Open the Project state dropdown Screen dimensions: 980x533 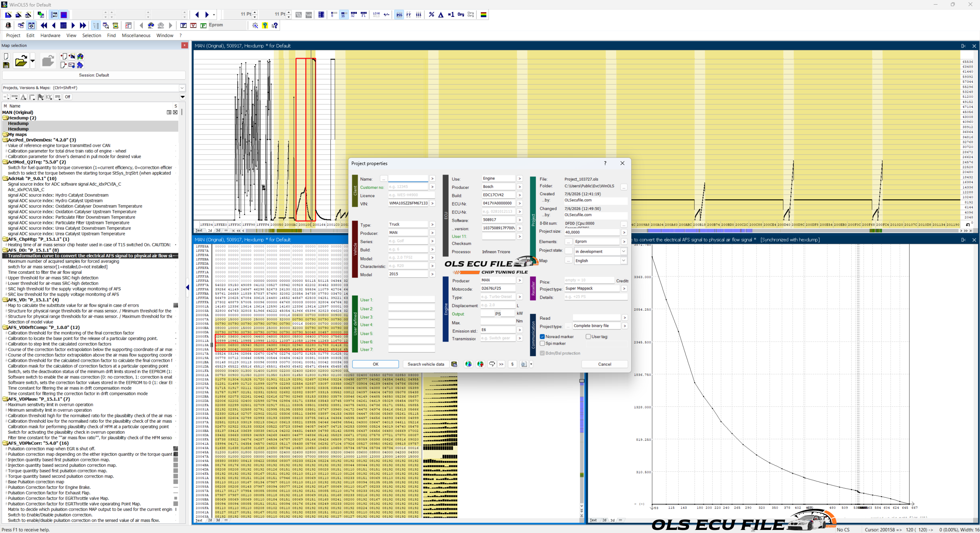624,252
